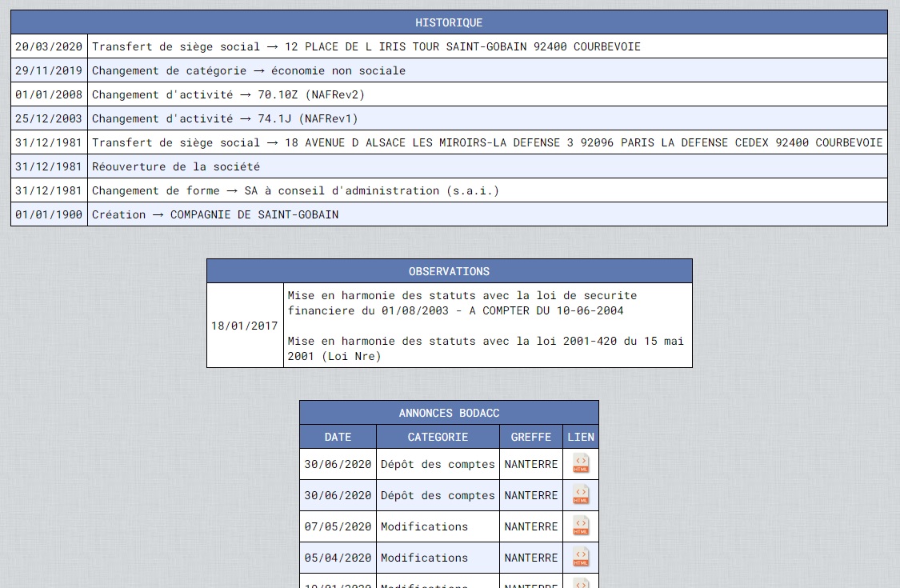Screen dimensions: 900x588
Task: Click the LIEN column header
Action: coord(581,437)
